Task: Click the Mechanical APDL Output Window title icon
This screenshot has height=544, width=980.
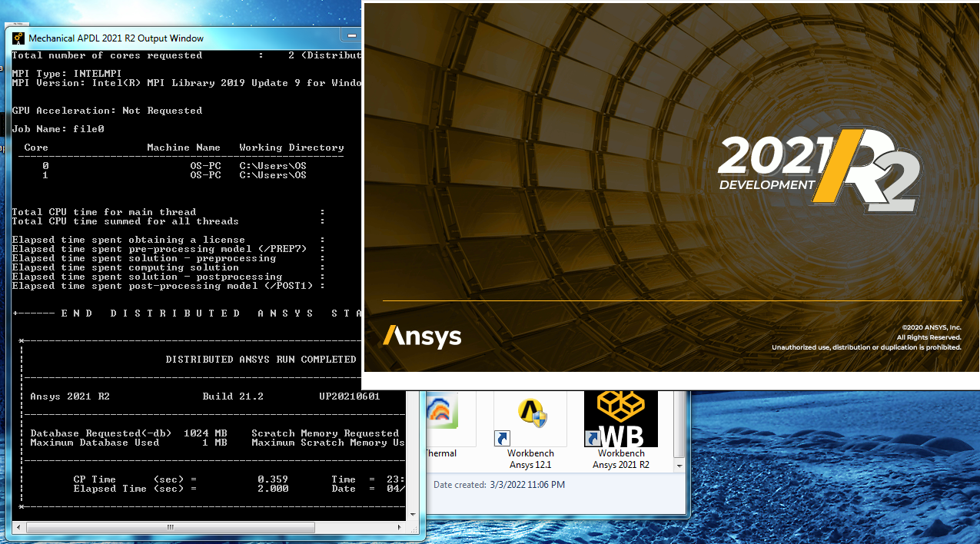Action: pos(18,38)
